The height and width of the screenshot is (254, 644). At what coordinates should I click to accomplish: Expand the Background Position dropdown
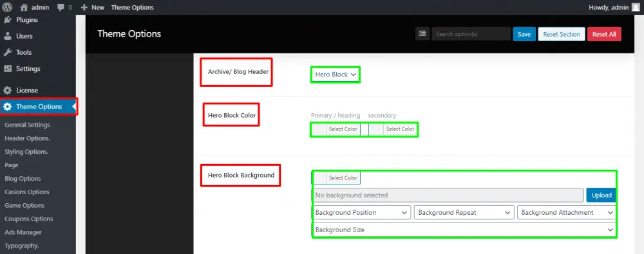click(362, 213)
